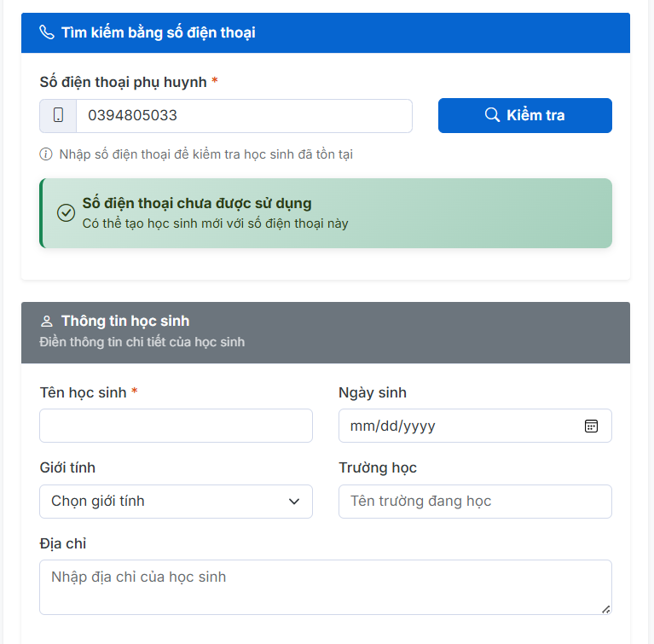654x644 pixels.
Task: Click the mobile device icon beside phone input
Action: [58, 116]
